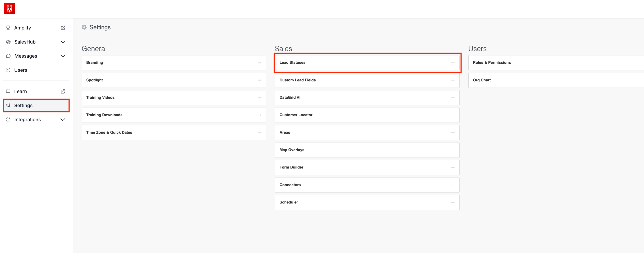The width and height of the screenshot is (644, 253).
Task: Open Form Builder settings
Action: [x=367, y=167]
